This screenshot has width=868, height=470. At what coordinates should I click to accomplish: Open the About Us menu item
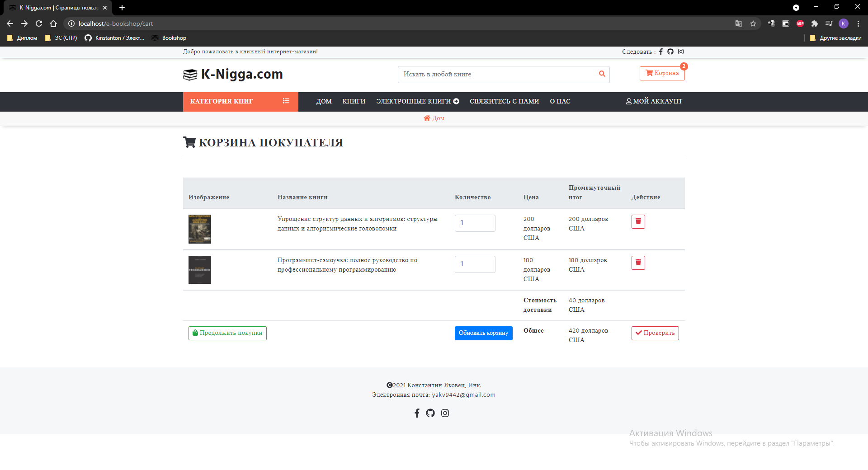pyautogui.click(x=560, y=101)
